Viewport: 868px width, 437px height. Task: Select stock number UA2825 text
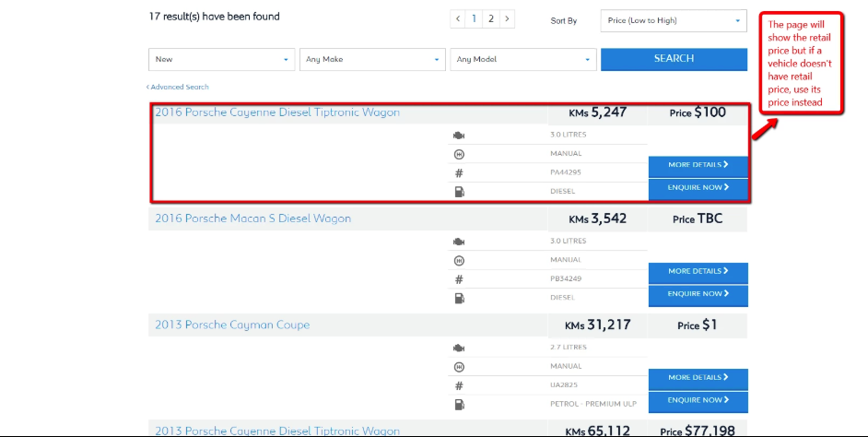click(x=564, y=385)
